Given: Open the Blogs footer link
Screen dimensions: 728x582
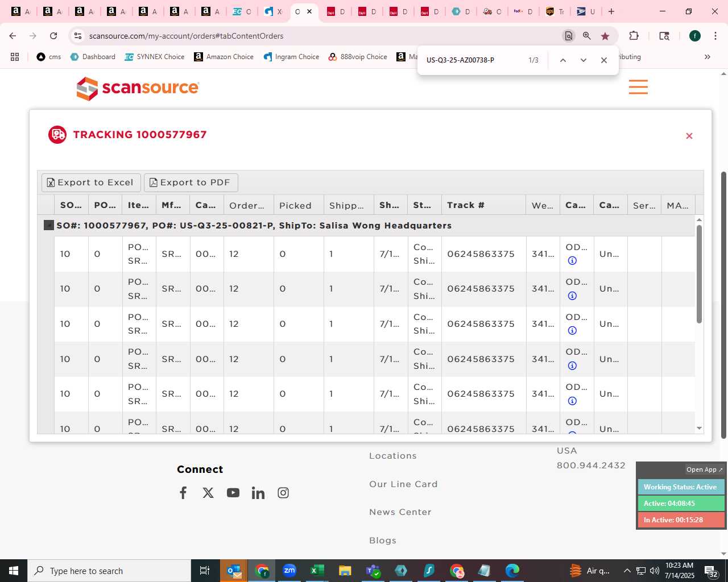Looking at the screenshot, I should [383, 541].
